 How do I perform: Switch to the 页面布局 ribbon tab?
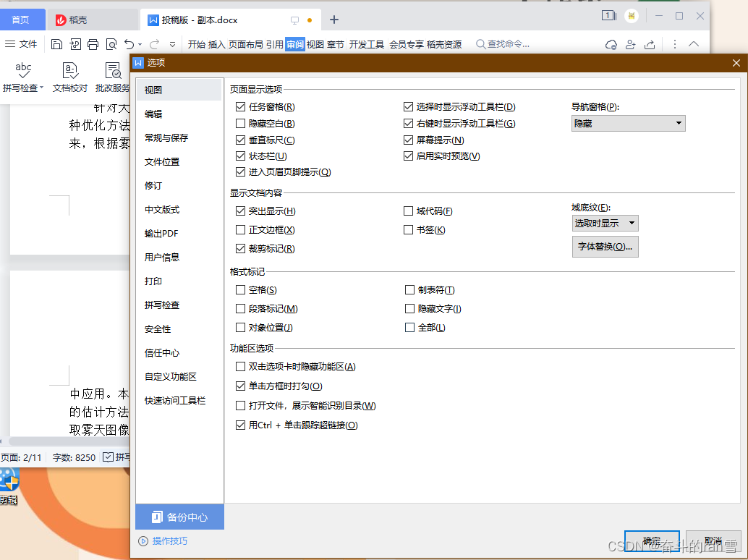[246, 44]
